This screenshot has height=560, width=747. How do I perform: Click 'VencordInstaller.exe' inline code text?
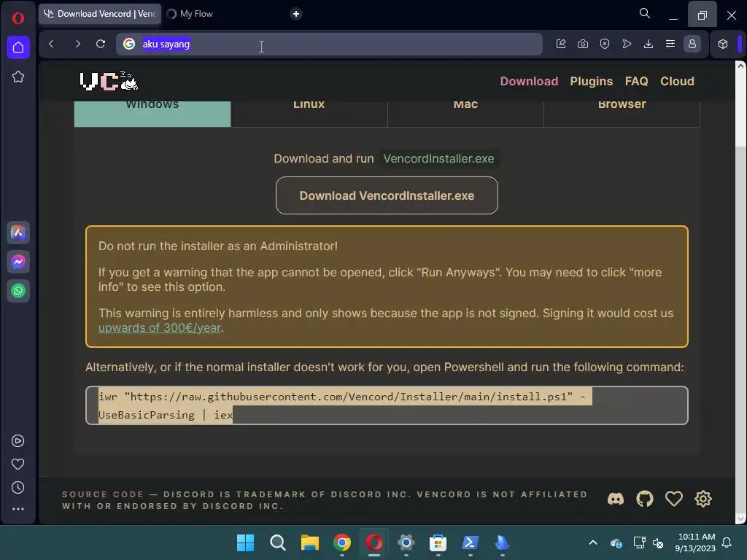coord(438,158)
